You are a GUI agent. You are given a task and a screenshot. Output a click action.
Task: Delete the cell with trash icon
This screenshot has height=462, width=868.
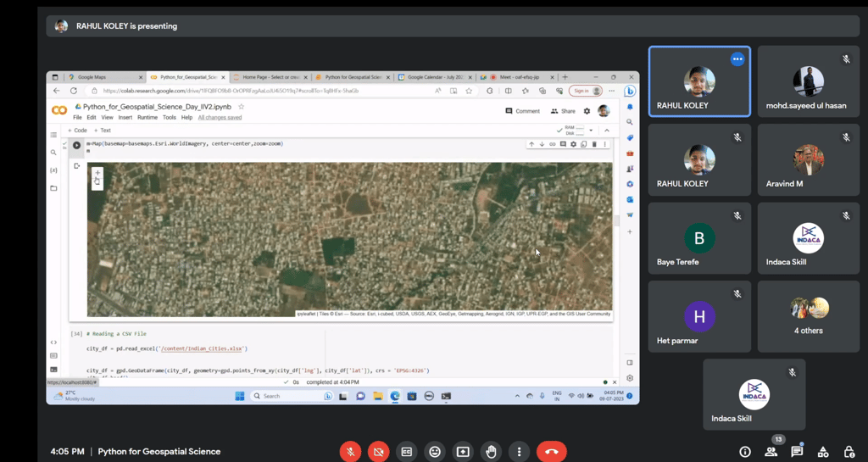tap(594, 144)
